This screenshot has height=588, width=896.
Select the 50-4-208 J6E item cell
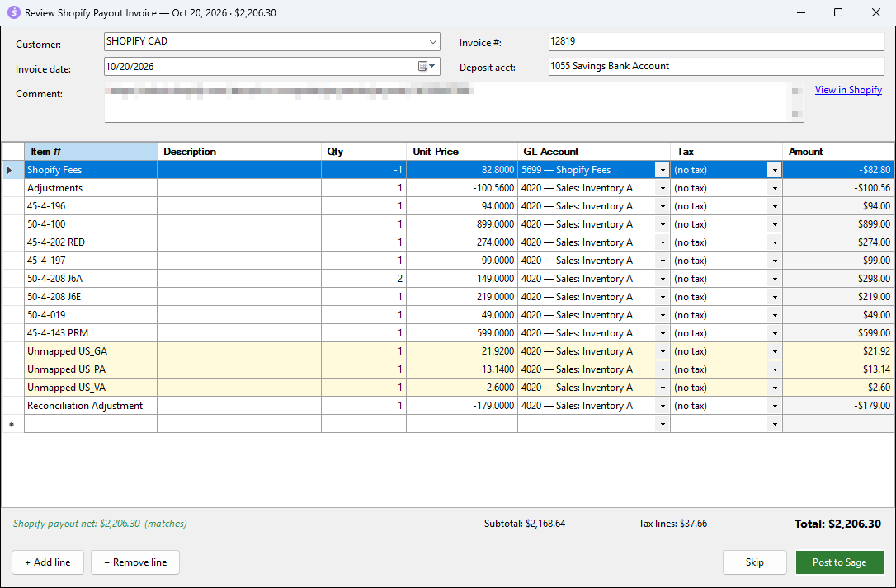pos(90,297)
